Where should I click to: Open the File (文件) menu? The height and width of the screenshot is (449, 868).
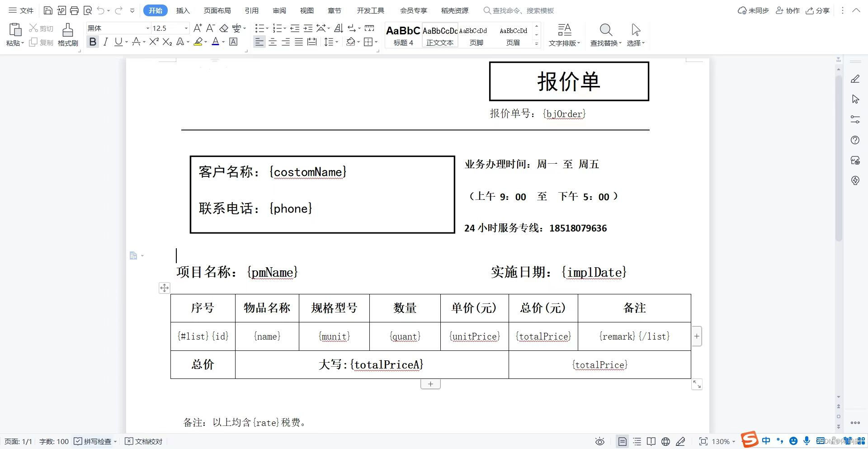click(21, 10)
